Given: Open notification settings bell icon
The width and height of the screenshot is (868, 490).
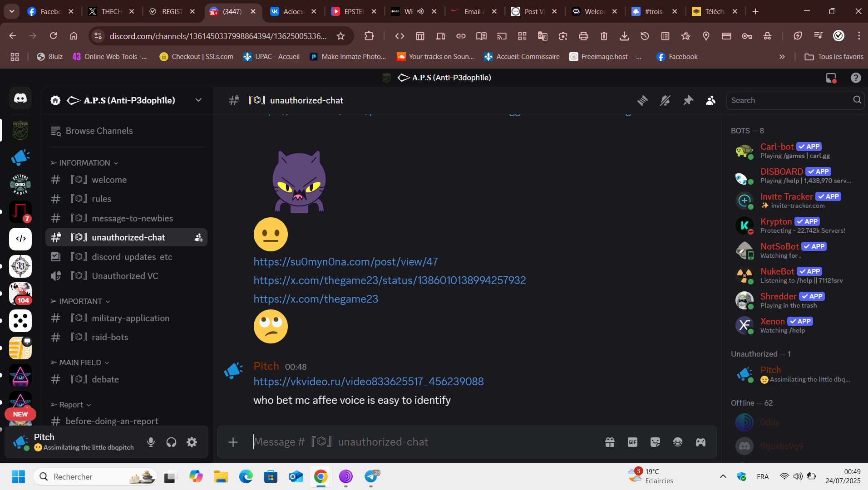Looking at the screenshot, I should coord(665,100).
